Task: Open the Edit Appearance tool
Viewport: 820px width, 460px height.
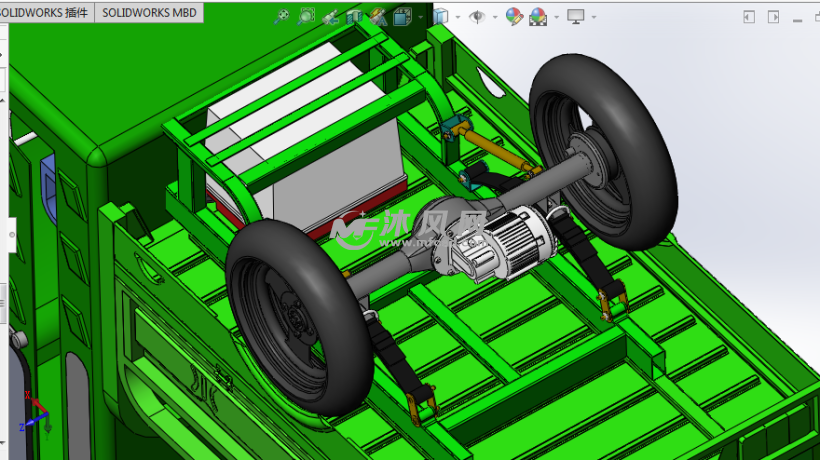Action: click(513, 16)
